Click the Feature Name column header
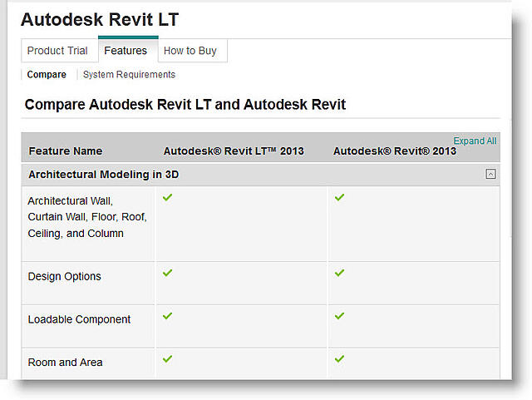This screenshot has height=400, width=532. click(66, 151)
